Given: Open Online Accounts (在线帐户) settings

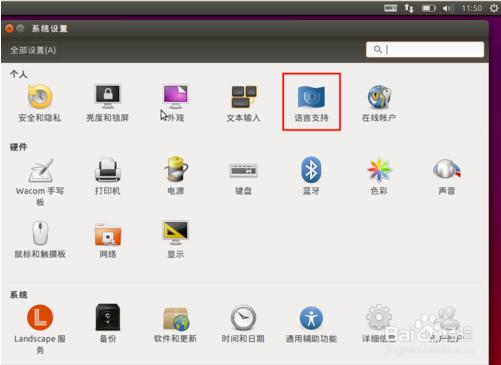Looking at the screenshot, I should coord(379,103).
